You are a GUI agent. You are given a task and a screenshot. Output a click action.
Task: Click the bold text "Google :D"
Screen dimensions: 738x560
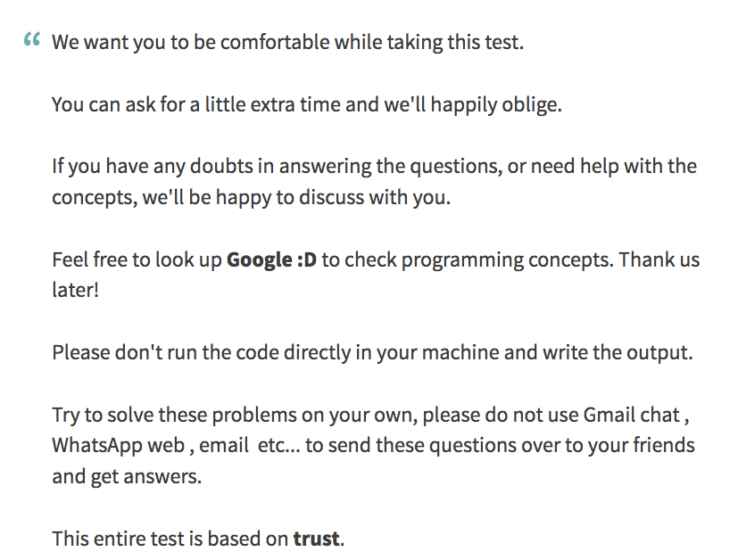[x=272, y=259]
